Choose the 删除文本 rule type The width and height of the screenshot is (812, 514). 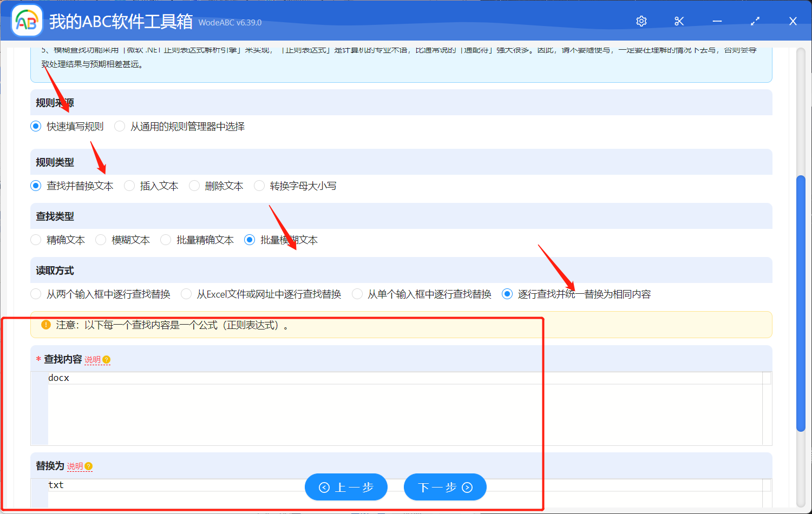pos(195,186)
